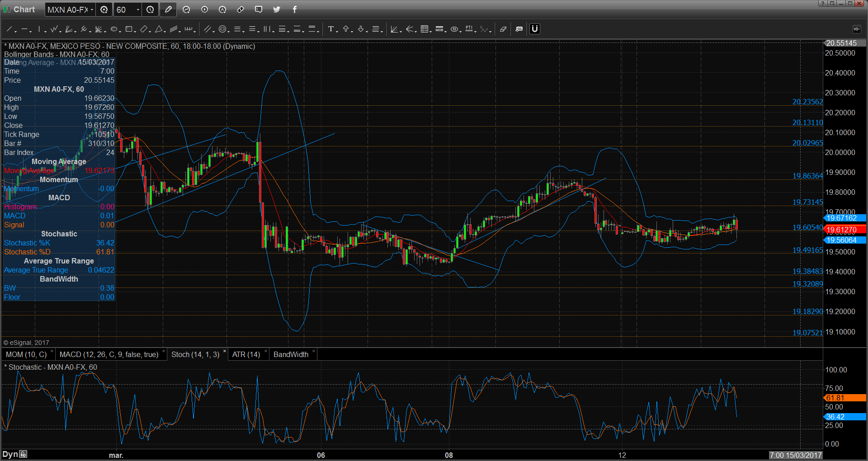Expand the PTI tool options arrow
This screenshot has height=461, width=868.
475,31
